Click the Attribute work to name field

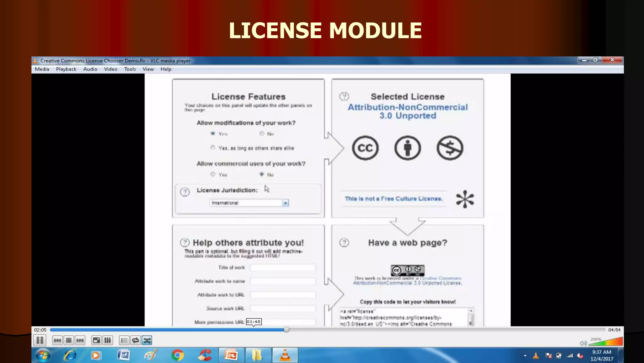click(x=283, y=281)
